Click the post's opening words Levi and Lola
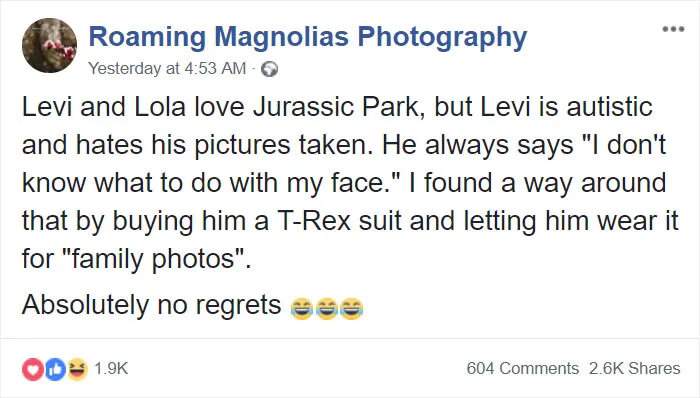 (x=104, y=108)
